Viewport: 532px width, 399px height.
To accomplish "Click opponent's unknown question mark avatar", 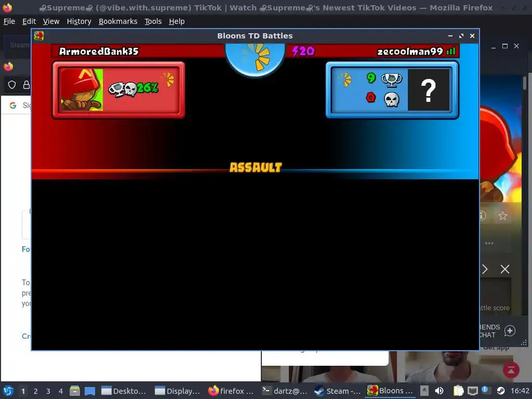I will [x=429, y=90].
